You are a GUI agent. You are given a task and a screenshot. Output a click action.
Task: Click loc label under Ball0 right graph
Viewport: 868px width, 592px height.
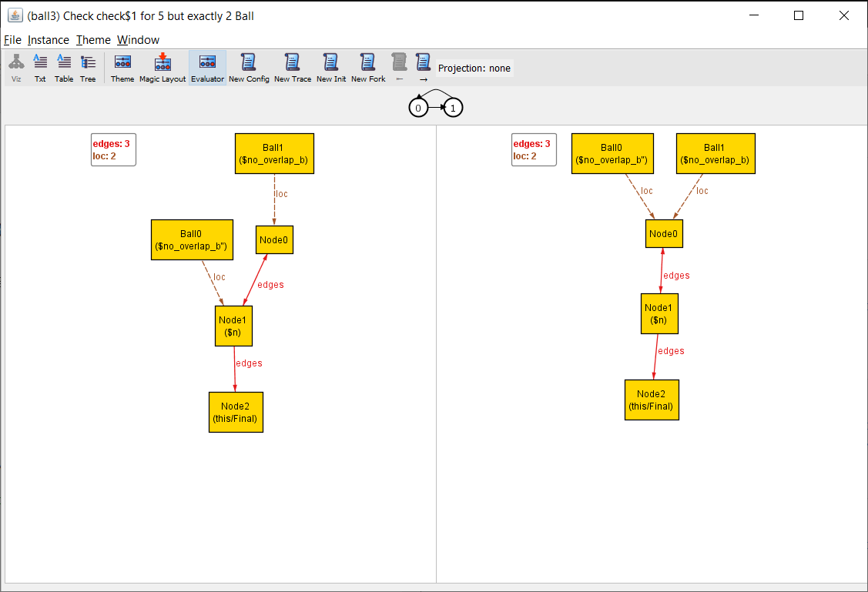point(647,191)
